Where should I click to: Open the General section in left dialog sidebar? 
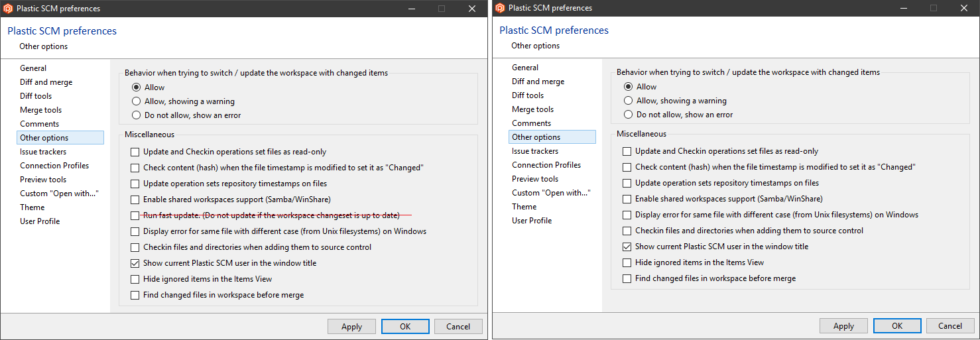pos(33,68)
